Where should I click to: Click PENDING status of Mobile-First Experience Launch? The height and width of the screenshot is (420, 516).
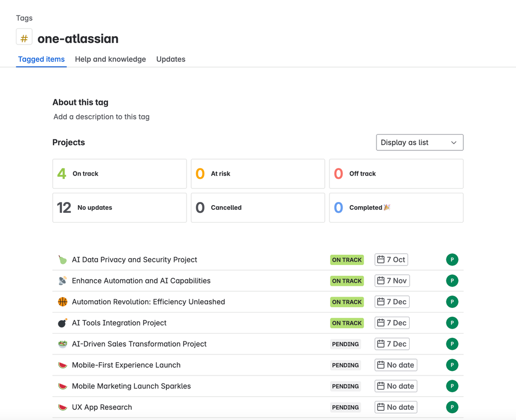[346, 365]
